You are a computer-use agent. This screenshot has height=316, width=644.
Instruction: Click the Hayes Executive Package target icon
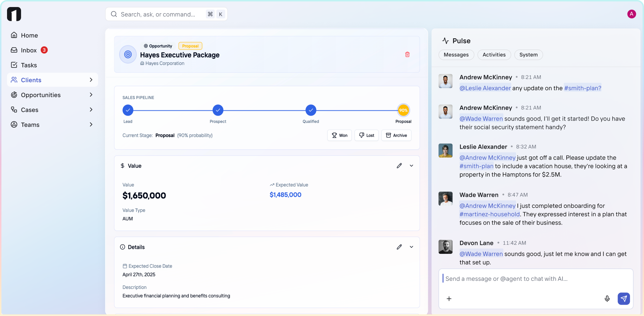pos(128,54)
